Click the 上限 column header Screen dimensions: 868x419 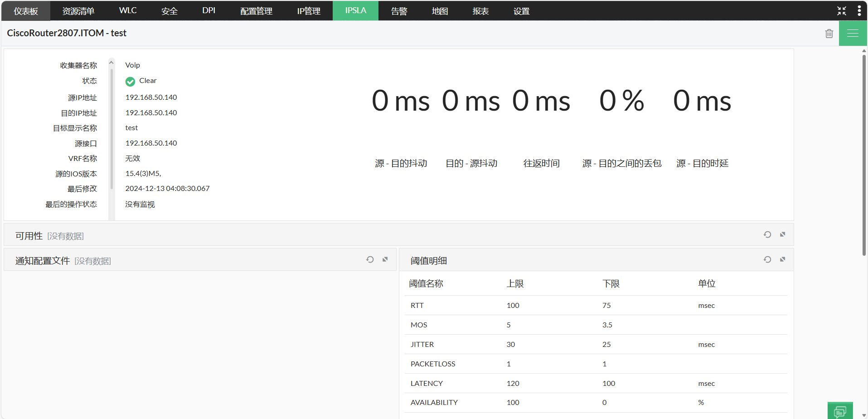coord(515,284)
